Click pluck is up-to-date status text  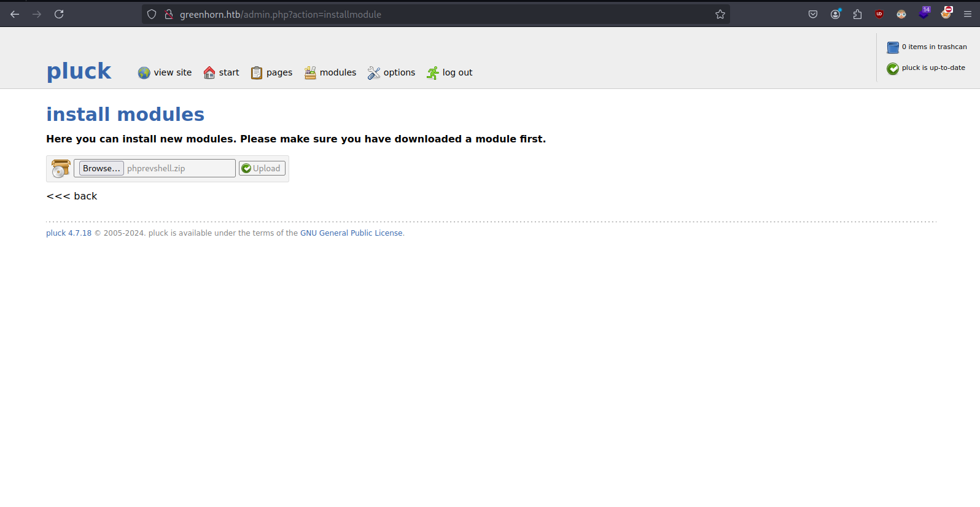(x=933, y=68)
